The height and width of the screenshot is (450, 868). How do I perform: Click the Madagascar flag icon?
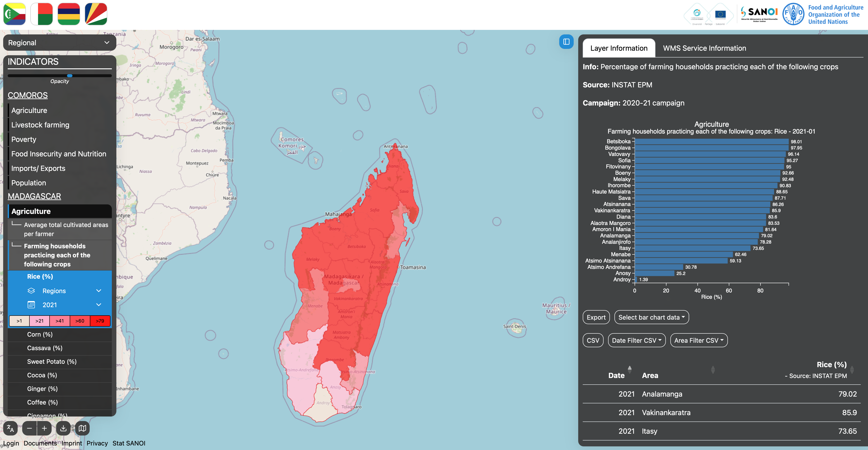(41, 14)
